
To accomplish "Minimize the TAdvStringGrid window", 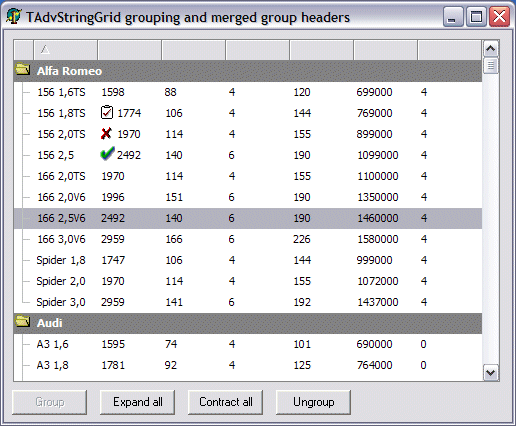I will pyautogui.click(x=453, y=17).
